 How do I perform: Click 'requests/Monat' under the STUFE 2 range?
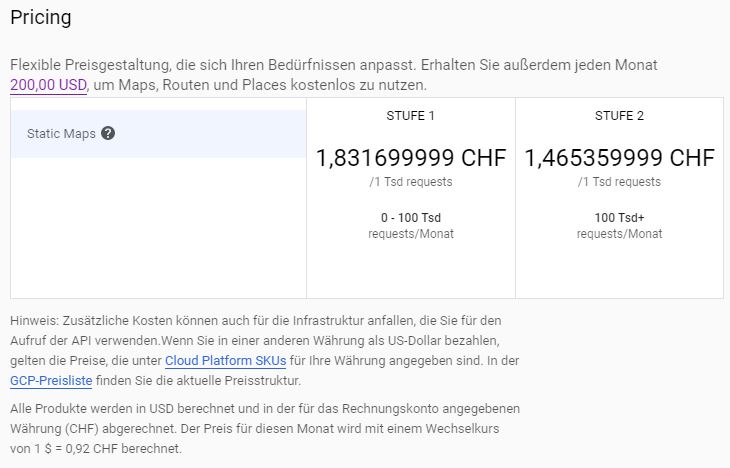619,234
